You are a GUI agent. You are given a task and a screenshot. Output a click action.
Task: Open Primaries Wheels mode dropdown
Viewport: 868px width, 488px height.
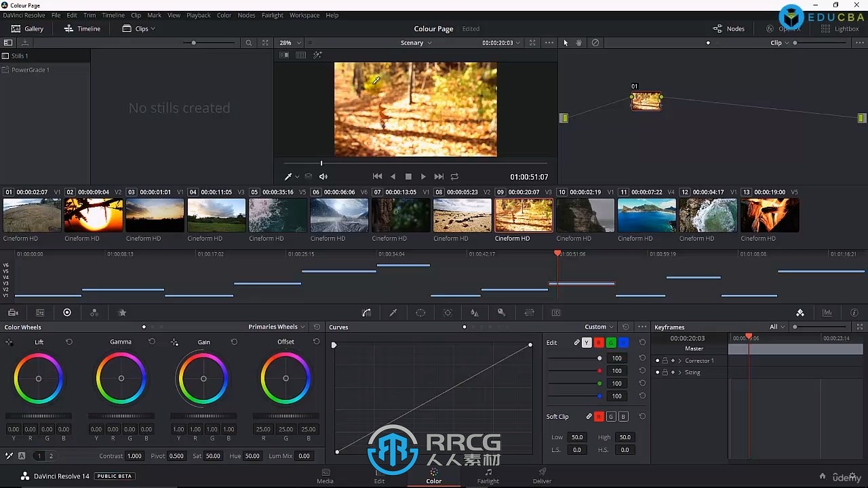(x=277, y=327)
